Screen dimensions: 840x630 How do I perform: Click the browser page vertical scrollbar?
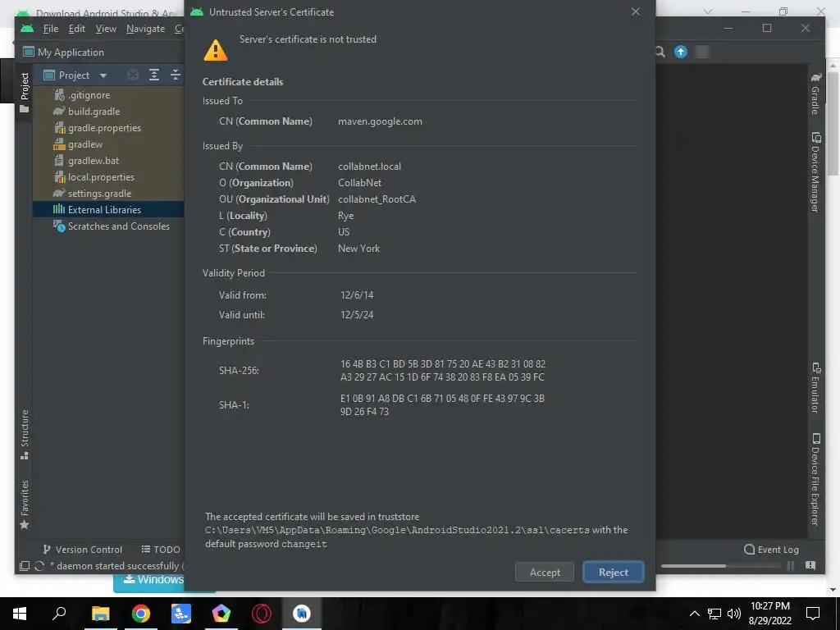[833, 125]
